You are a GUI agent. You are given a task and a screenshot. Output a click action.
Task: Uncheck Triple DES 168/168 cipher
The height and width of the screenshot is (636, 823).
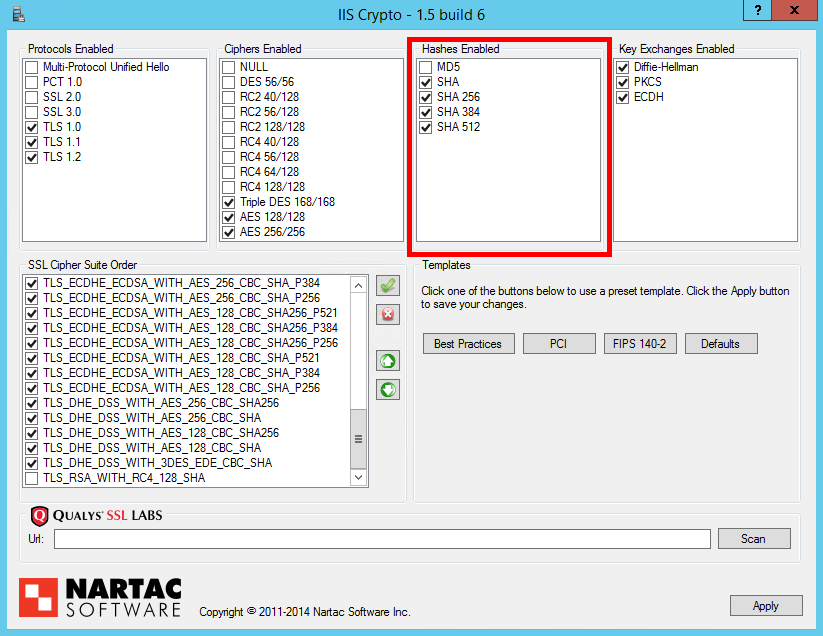point(228,202)
